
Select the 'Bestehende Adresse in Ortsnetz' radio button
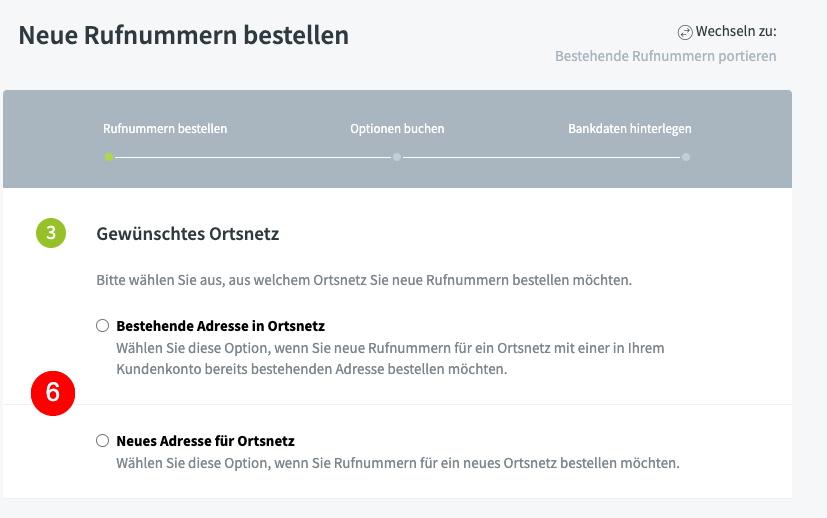102,325
